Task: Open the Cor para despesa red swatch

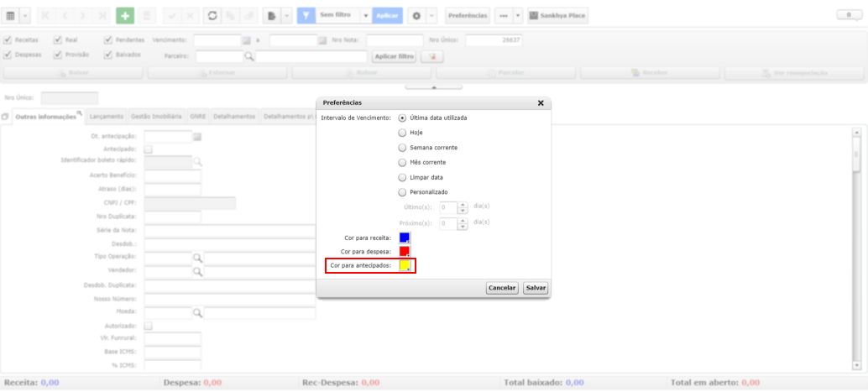Action: pos(405,251)
